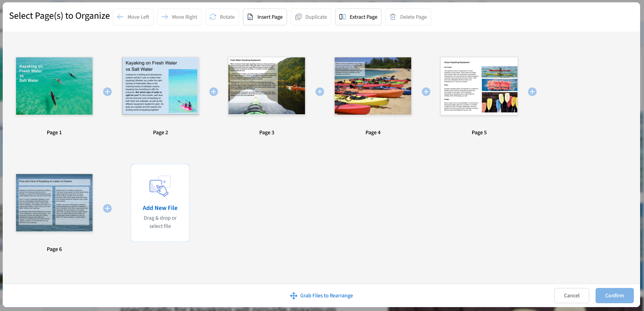Click the plus icon after Page 4
Image resolution: width=644 pixels, height=311 pixels.
pyautogui.click(x=426, y=92)
